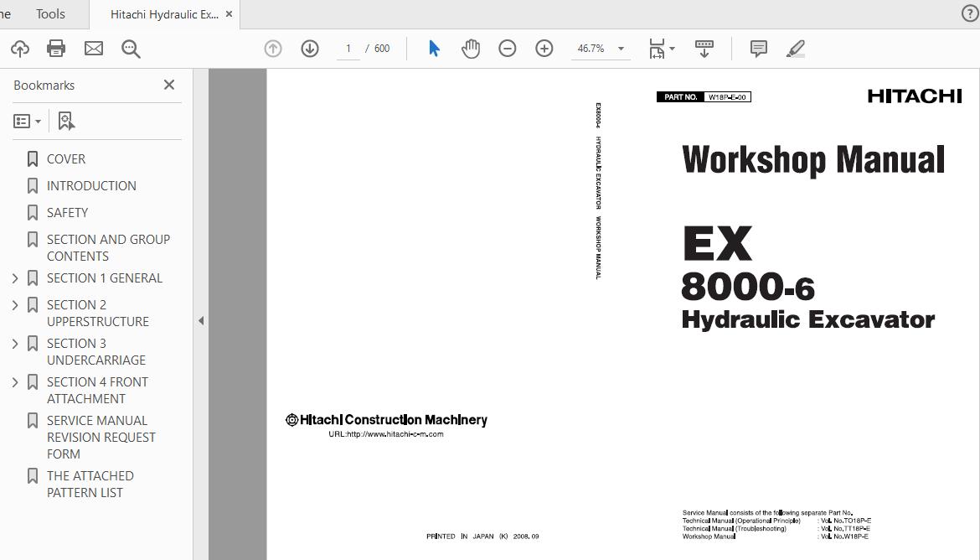Click the Hitachi Construction Machinery logo text

[386, 420]
